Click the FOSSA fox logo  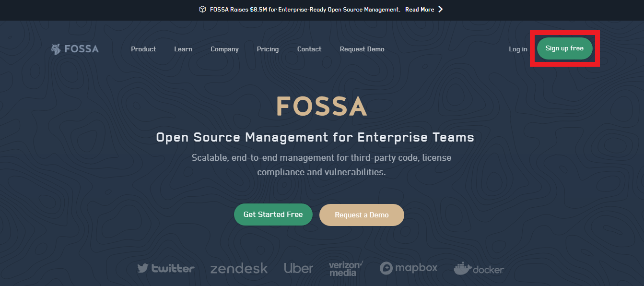(x=56, y=48)
